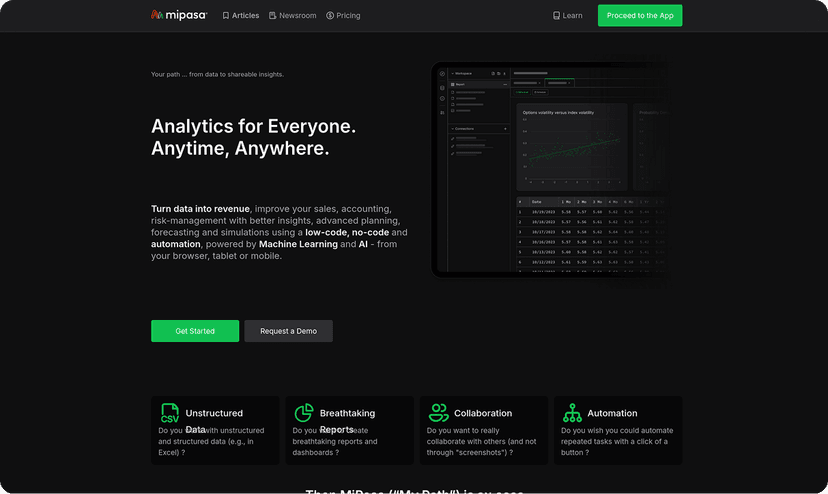The height and width of the screenshot is (494, 828).
Task: Click the Options volatility scatter chart
Action: (572, 152)
